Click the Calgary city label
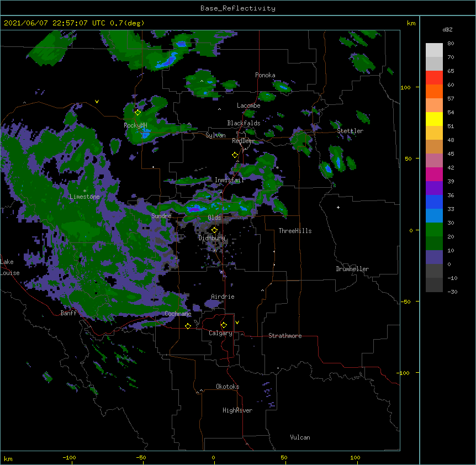Screen dimensions: 476x465 tap(220, 333)
